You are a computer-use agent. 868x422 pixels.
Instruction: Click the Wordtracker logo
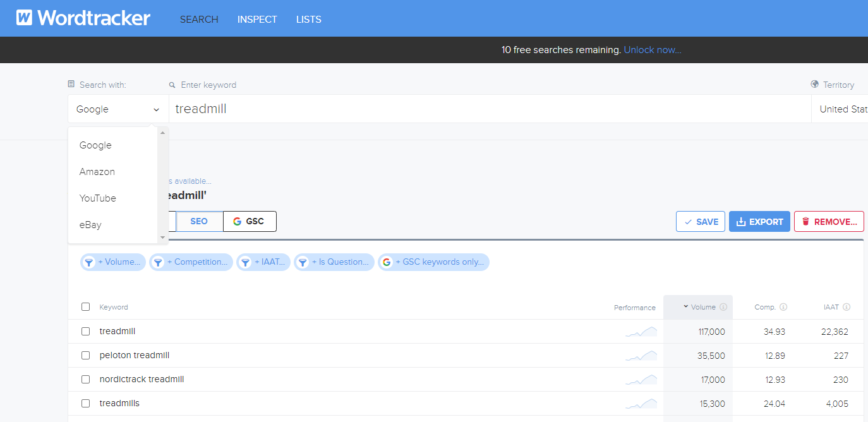pyautogui.click(x=83, y=18)
